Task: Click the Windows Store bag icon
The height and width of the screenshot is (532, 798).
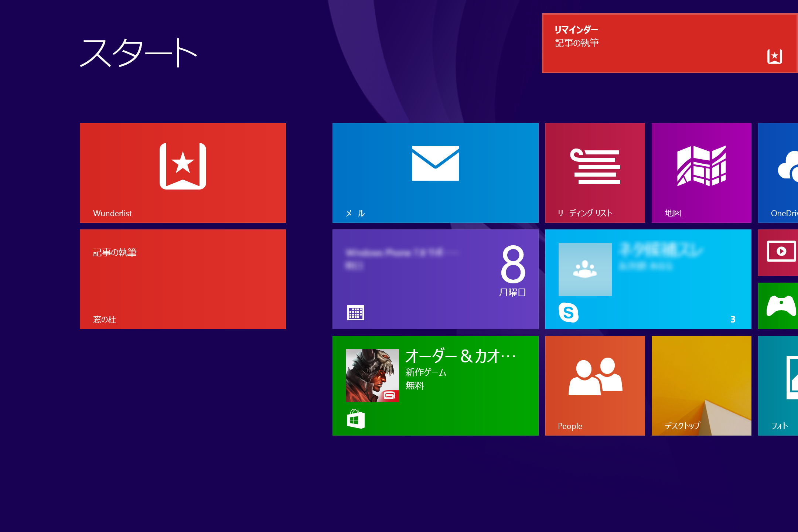Action: click(x=356, y=419)
